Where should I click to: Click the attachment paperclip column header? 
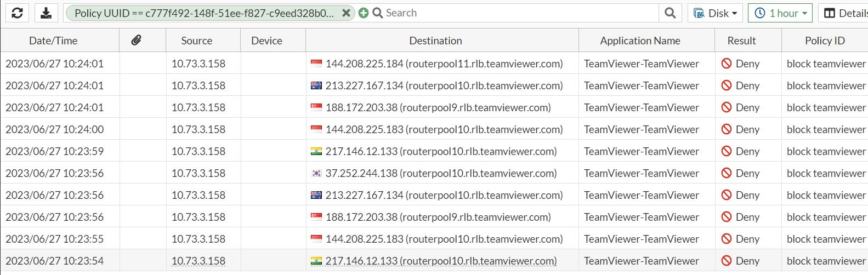pos(137,40)
